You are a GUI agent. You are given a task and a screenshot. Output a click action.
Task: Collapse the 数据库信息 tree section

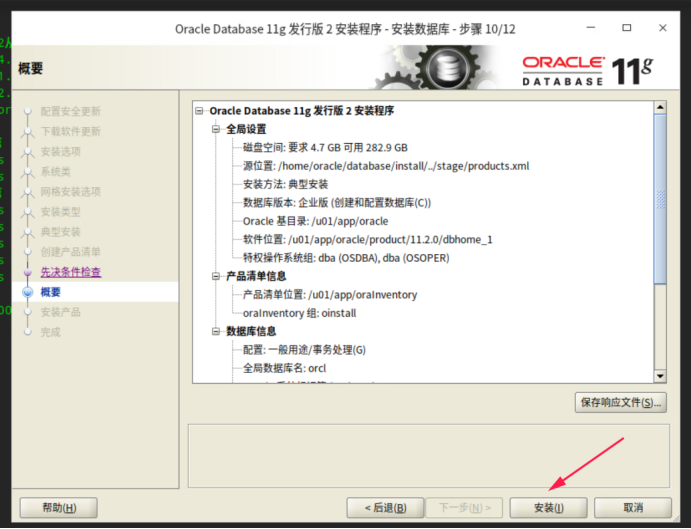click(x=216, y=332)
